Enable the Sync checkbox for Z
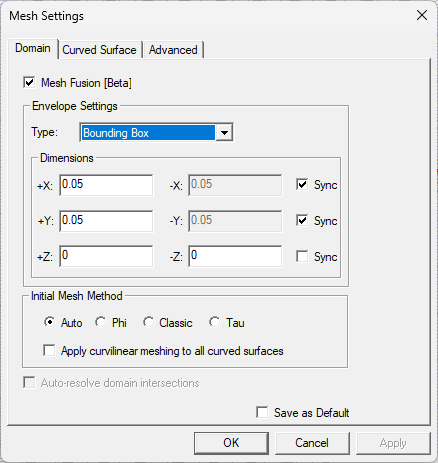 302,256
